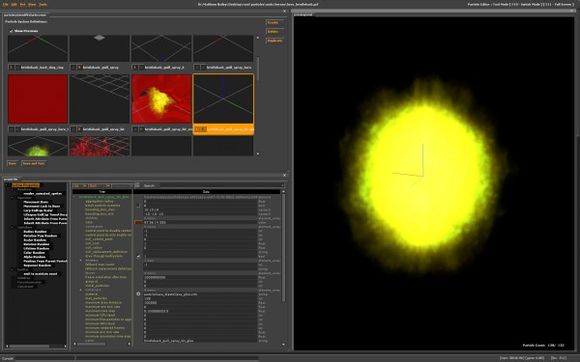Open the File menu
Viewport: 580px width, 362px height.
5,4
